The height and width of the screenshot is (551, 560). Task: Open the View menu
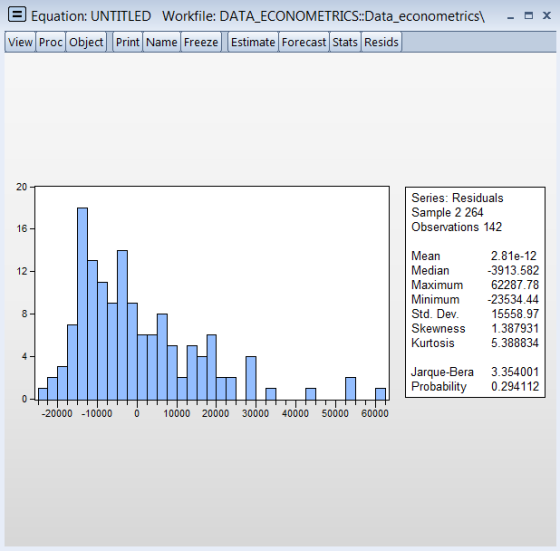[x=20, y=42]
